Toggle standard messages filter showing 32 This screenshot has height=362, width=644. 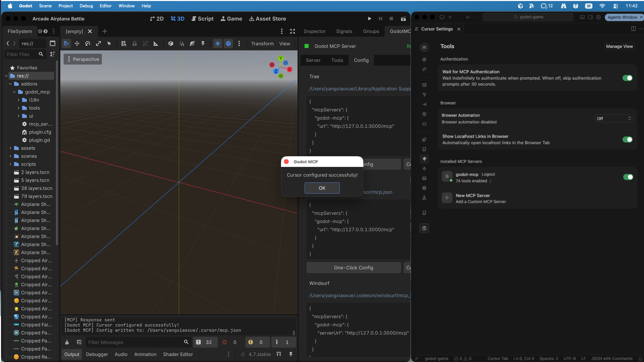pyautogui.click(x=205, y=342)
